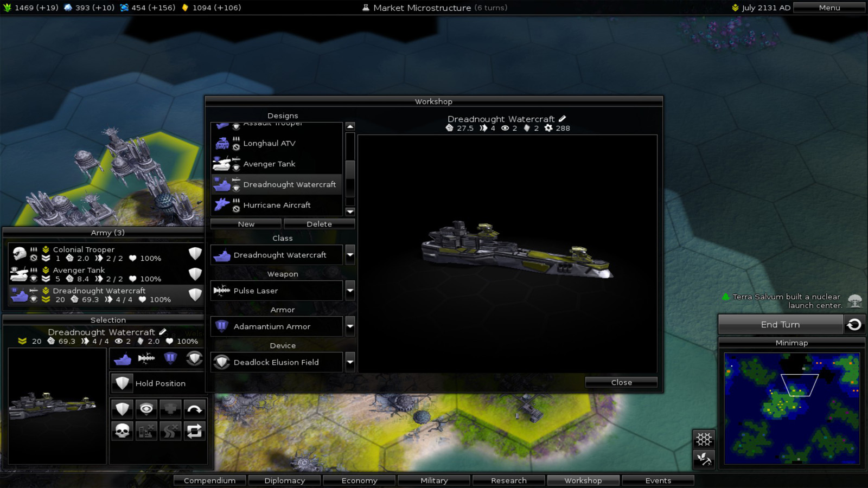Open the Dreadnought Watercraft class combo box
The height and width of the screenshot is (488, 868).
click(277, 255)
